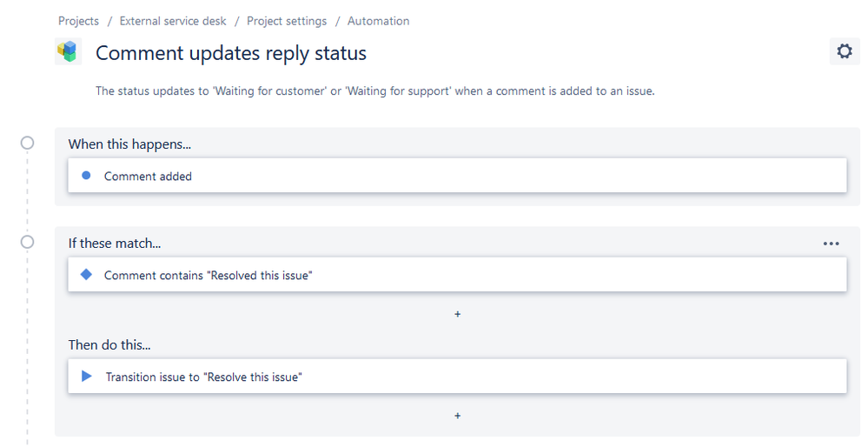Add an action with the plus below the transition action

(458, 416)
